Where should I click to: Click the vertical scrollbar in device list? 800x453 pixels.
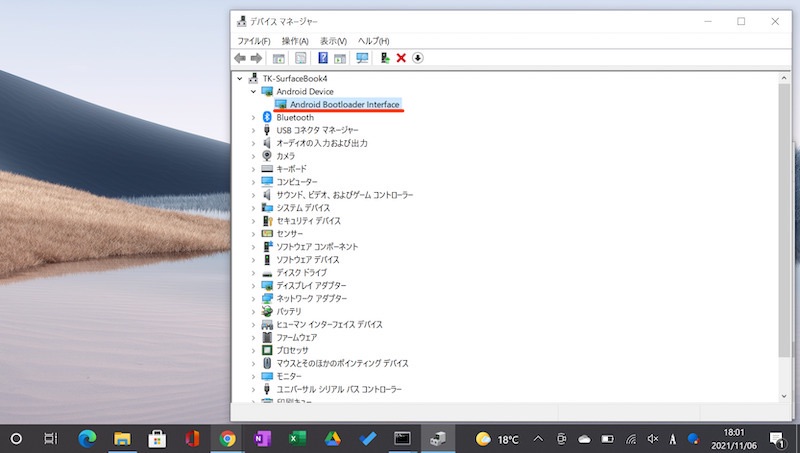783,220
